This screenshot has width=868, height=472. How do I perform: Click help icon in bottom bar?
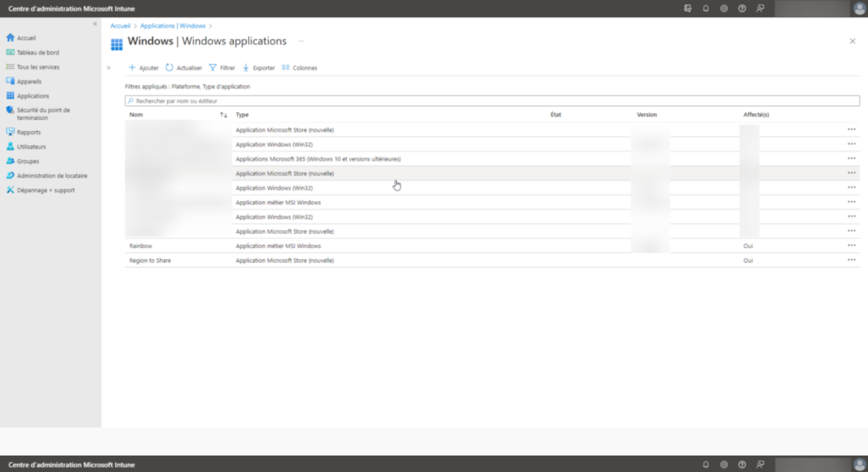(x=742, y=465)
